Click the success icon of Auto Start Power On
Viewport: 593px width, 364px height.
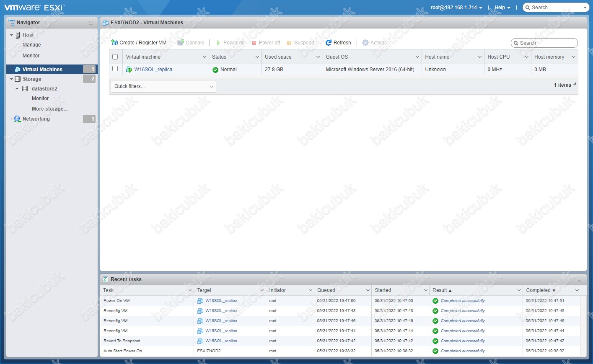(x=435, y=351)
